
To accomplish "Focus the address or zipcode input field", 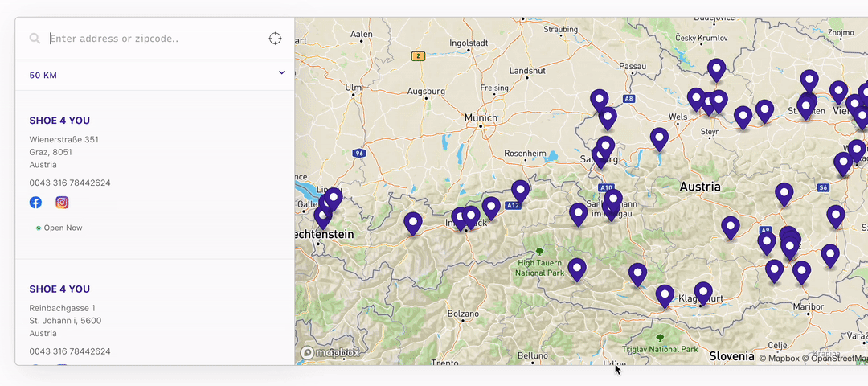I will pos(153,39).
